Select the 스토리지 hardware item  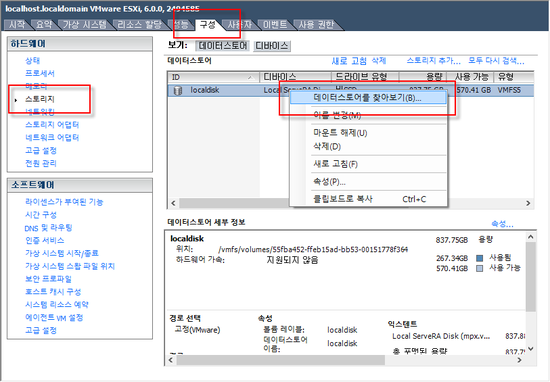(x=40, y=99)
